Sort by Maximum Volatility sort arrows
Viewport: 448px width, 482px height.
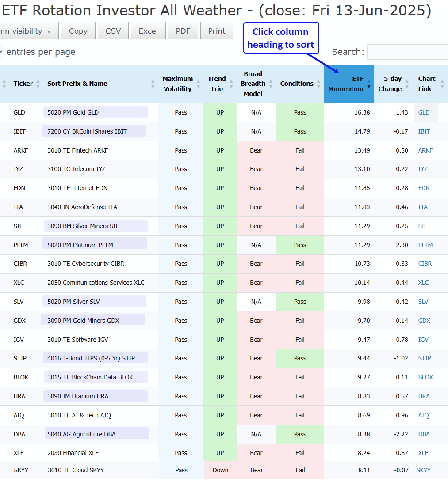coord(198,84)
